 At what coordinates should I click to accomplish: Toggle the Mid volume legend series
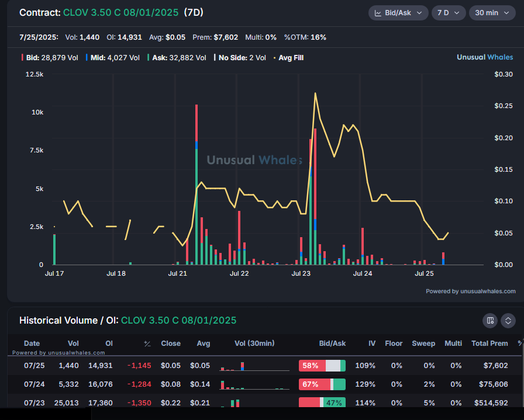click(113, 58)
